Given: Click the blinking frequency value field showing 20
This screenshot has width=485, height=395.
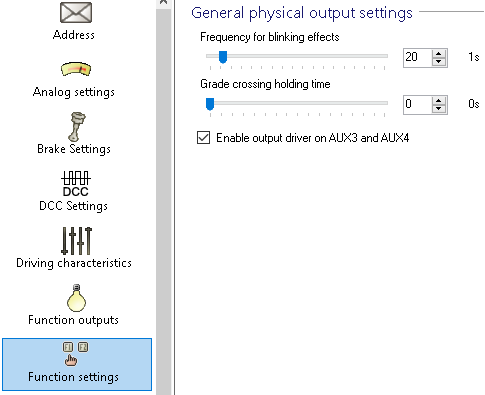Looking at the screenshot, I should click(417, 58).
